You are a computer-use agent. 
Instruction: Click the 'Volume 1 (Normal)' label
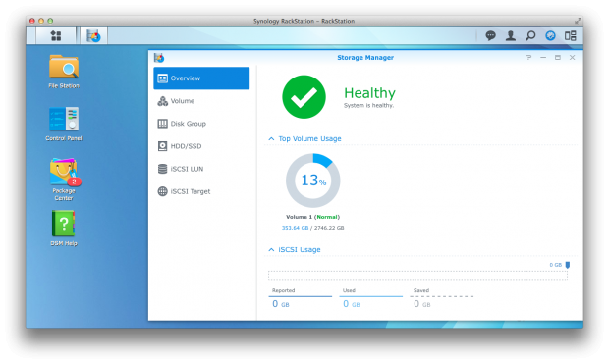pos(312,217)
